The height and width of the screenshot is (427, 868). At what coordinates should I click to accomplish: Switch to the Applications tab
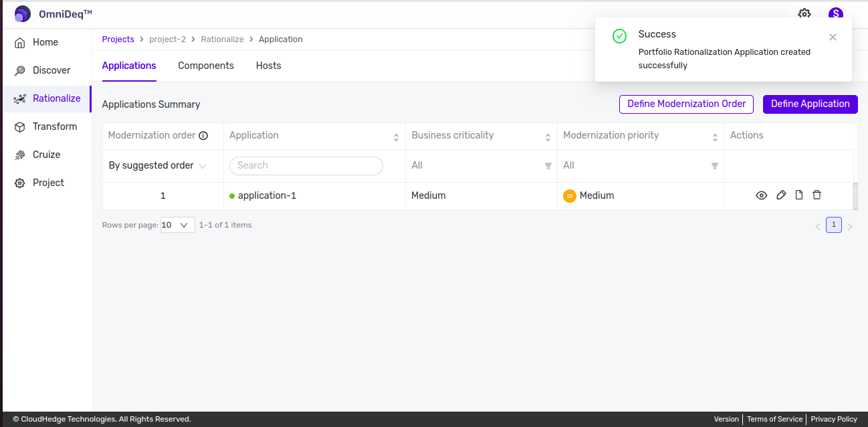coord(129,66)
